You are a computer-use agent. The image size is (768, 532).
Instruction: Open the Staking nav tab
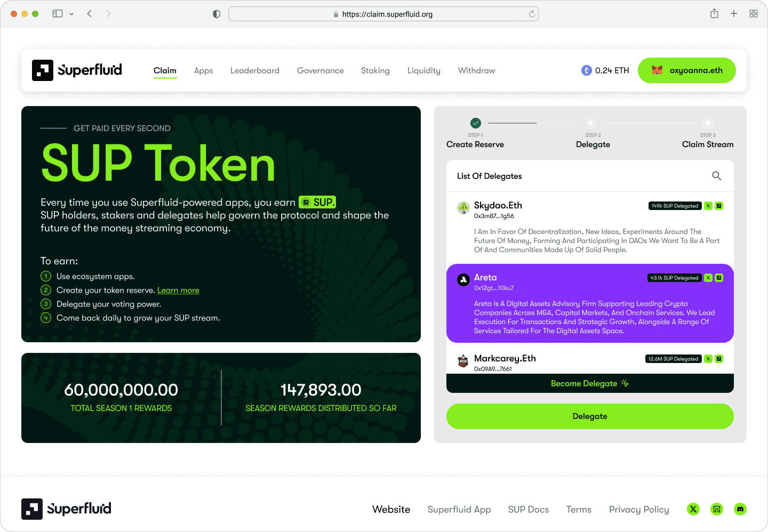(x=375, y=70)
